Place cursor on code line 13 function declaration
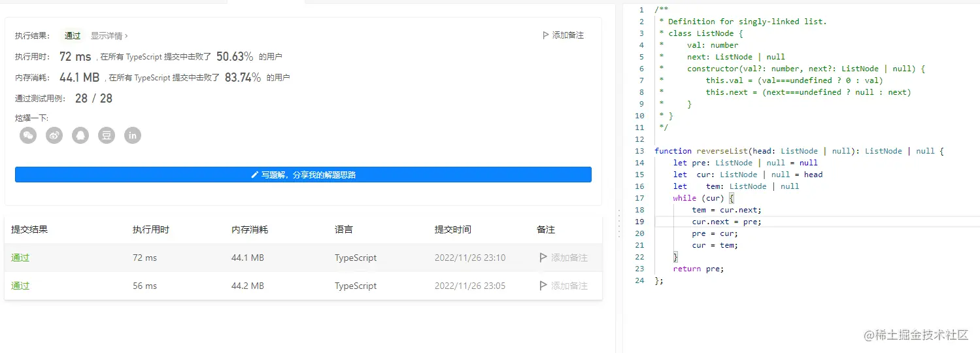Screen dimensions: 980x353 799,151
